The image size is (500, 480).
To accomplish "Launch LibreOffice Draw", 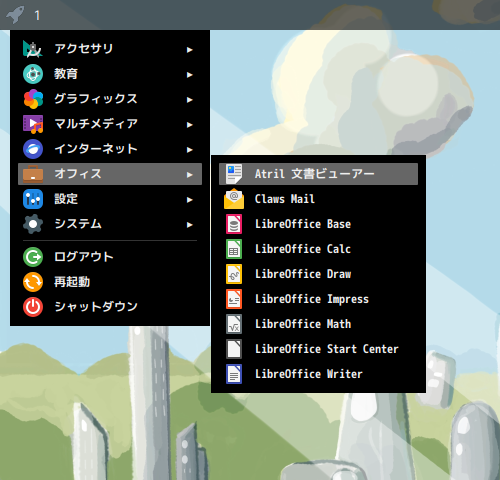I will [x=318, y=274].
